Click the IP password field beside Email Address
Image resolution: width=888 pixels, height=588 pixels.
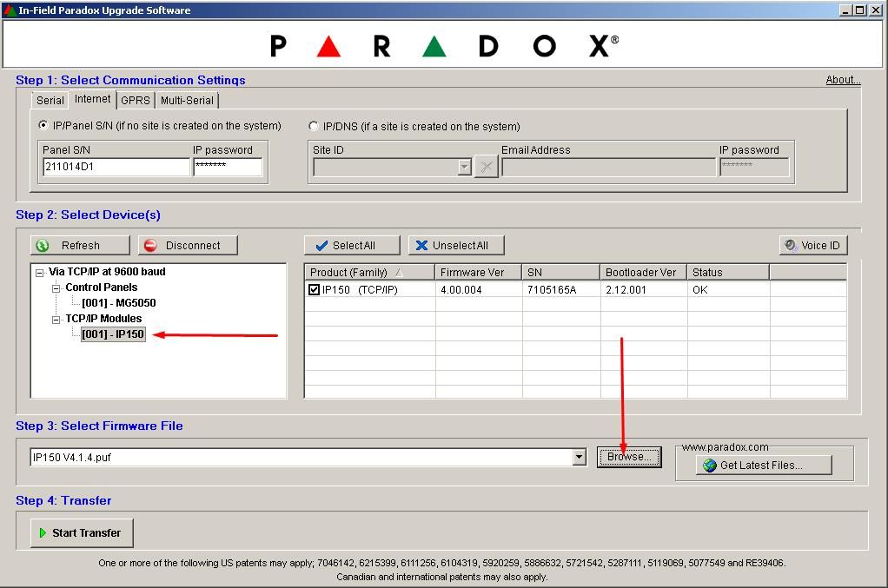pos(754,167)
